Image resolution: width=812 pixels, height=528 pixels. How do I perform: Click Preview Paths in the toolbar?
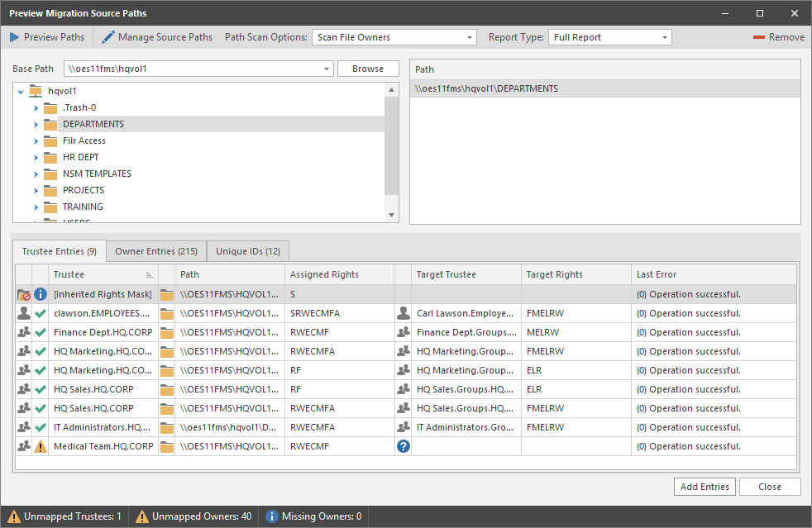tap(47, 37)
